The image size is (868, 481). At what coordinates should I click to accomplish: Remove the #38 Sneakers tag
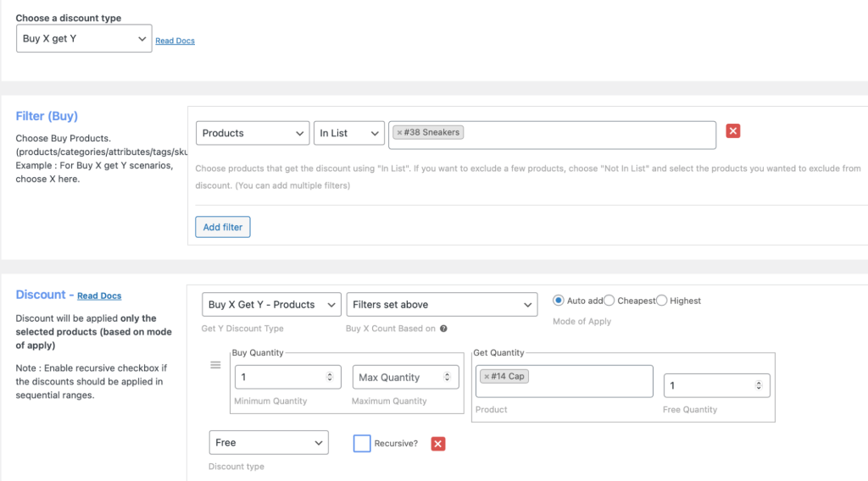[399, 133]
